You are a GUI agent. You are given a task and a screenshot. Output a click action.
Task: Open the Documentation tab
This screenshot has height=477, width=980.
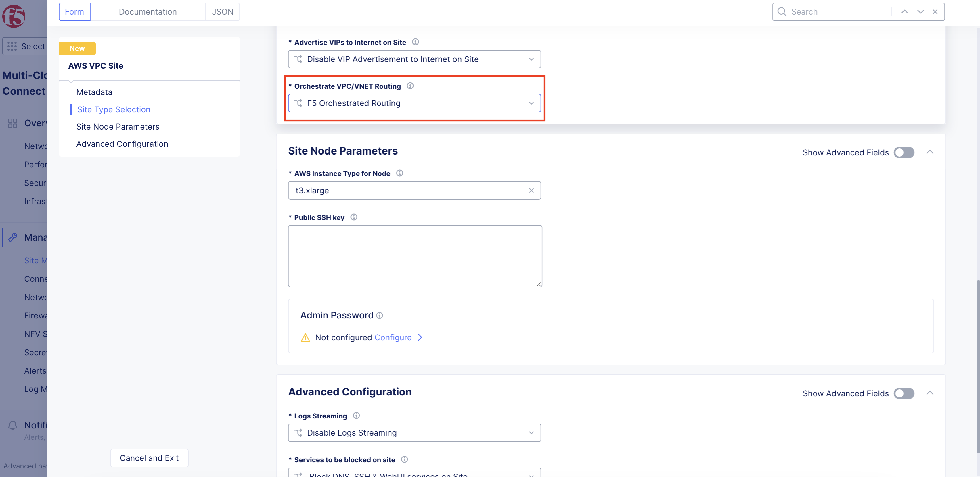pyautogui.click(x=148, y=12)
